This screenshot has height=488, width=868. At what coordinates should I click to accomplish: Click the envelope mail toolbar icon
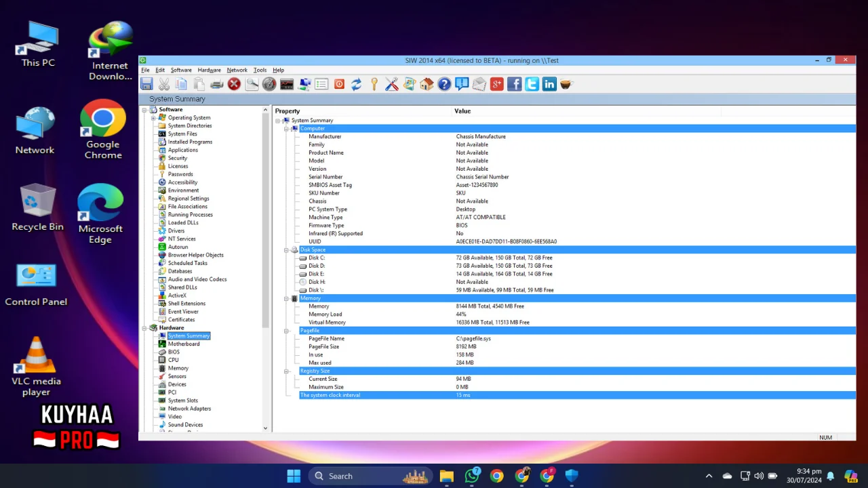[479, 84]
